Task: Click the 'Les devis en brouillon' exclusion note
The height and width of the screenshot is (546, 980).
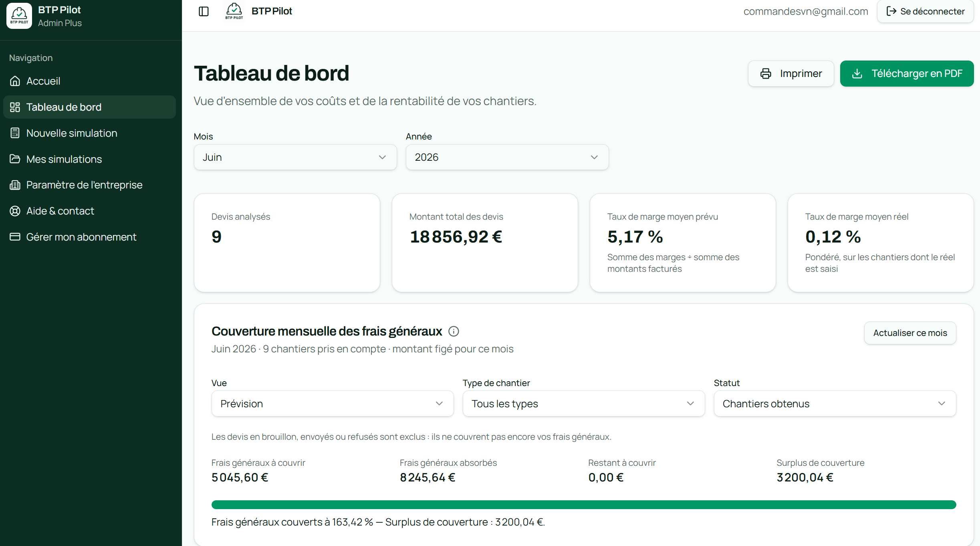Action: tap(411, 437)
